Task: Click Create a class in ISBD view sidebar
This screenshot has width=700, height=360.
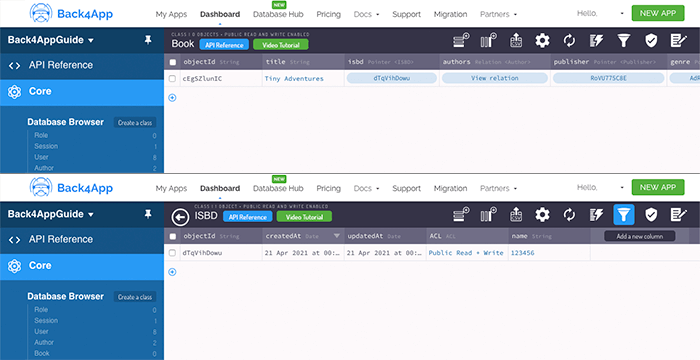Action: 135,297
